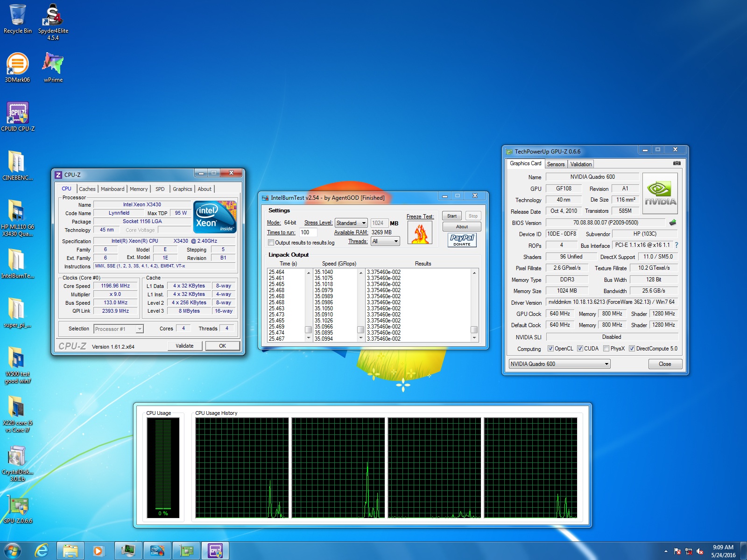Open the Graphics tab in CPU-Z
The width and height of the screenshot is (747, 560).
coord(183,189)
